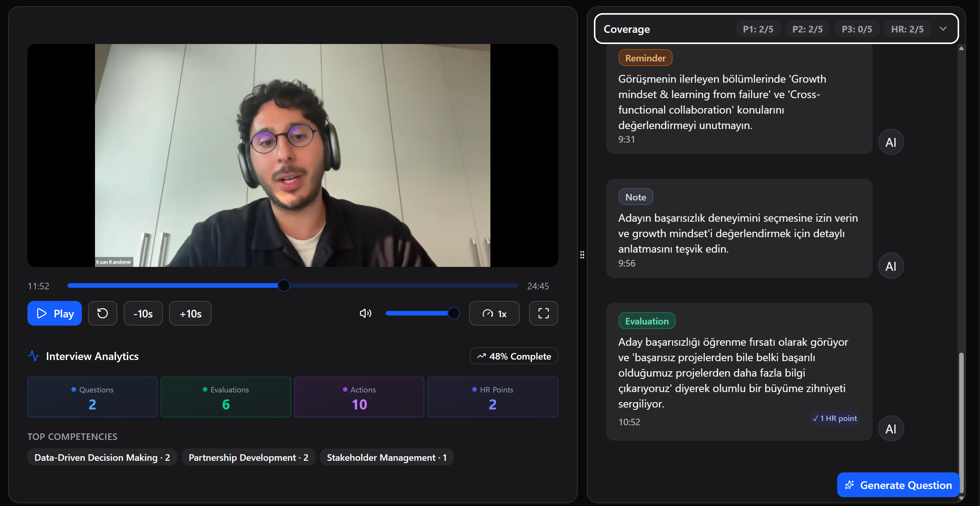This screenshot has height=506, width=980.
Task: Select the P3: 0/5 coverage chip
Action: pos(856,29)
